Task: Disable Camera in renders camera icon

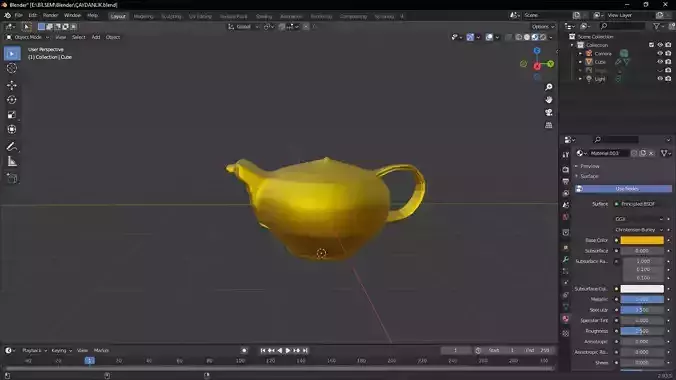Action: click(x=668, y=53)
